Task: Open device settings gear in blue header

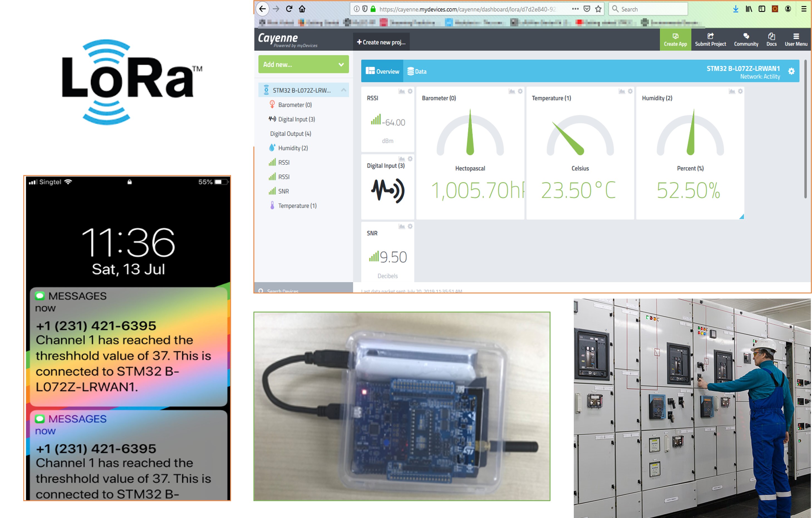Action: point(791,71)
